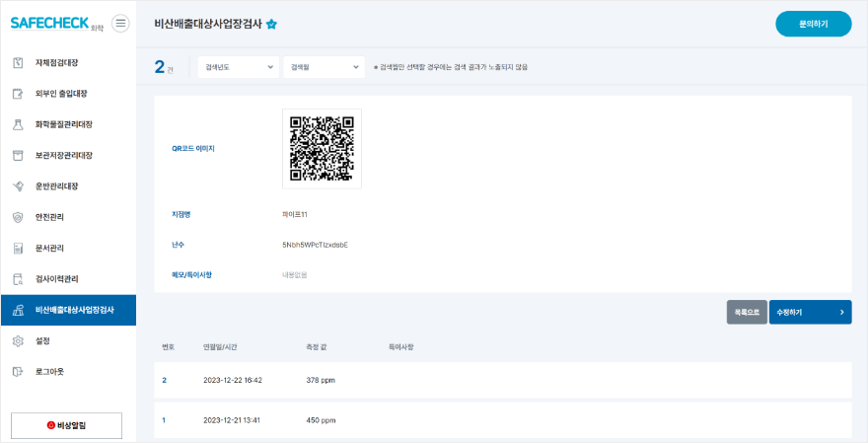868x443 pixels.
Task: Click date 2023-12-21 13:41
Action: click(232, 420)
